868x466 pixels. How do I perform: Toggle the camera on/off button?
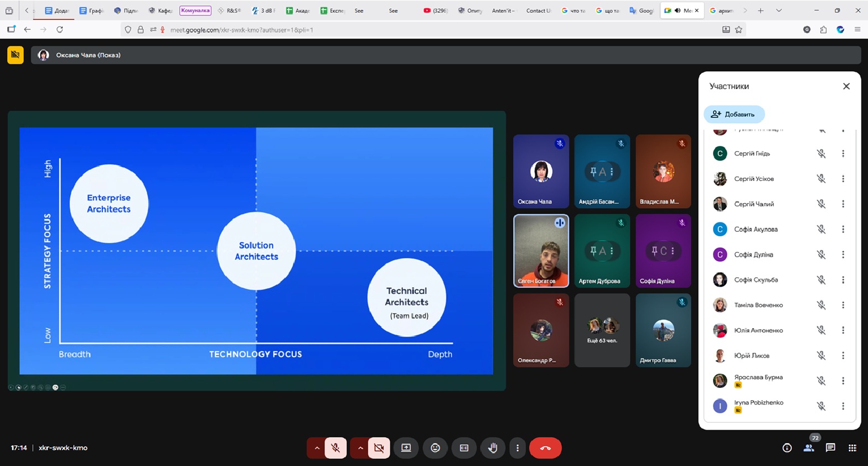[x=379, y=448]
